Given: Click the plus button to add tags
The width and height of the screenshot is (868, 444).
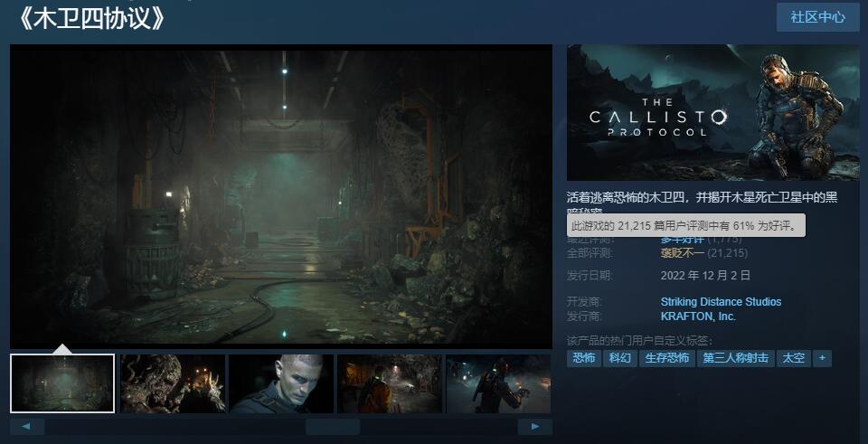Looking at the screenshot, I should (822, 358).
